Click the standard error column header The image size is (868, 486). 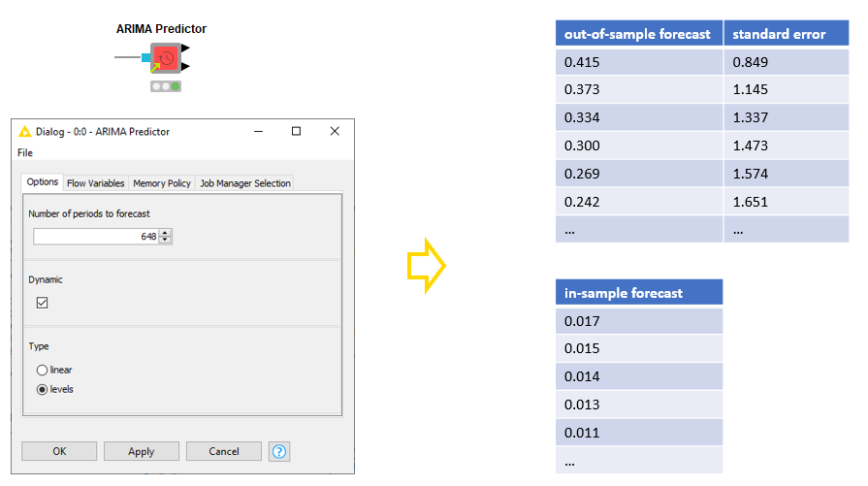pyautogui.click(x=787, y=34)
